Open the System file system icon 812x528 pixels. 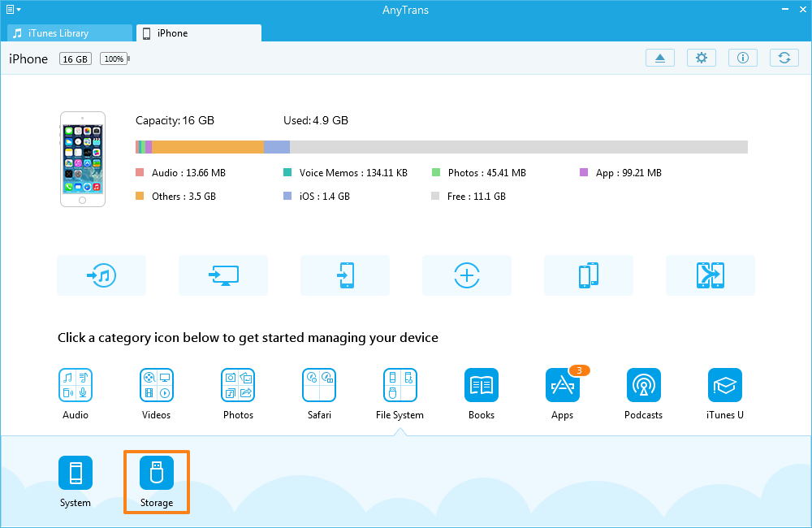point(76,473)
